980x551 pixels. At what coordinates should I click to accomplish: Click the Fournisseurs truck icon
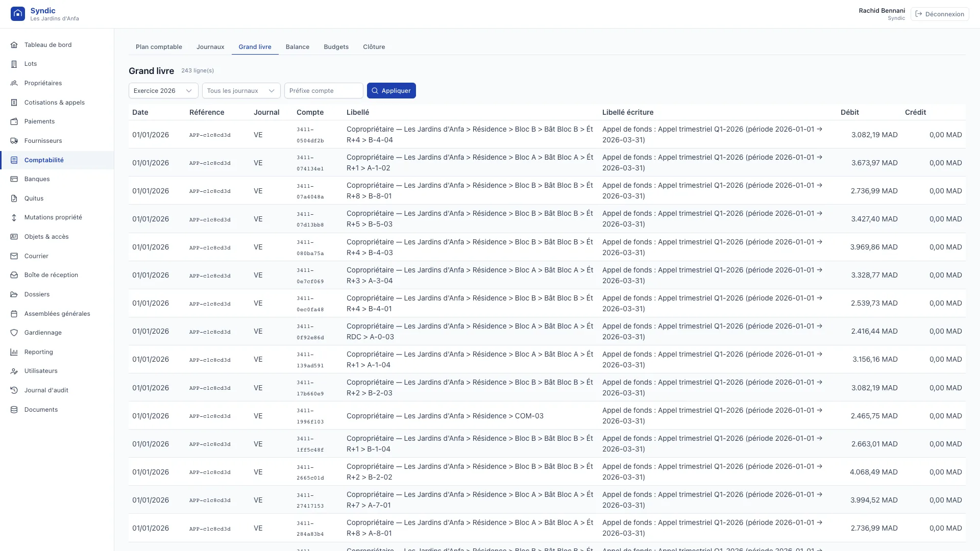coord(14,141)
